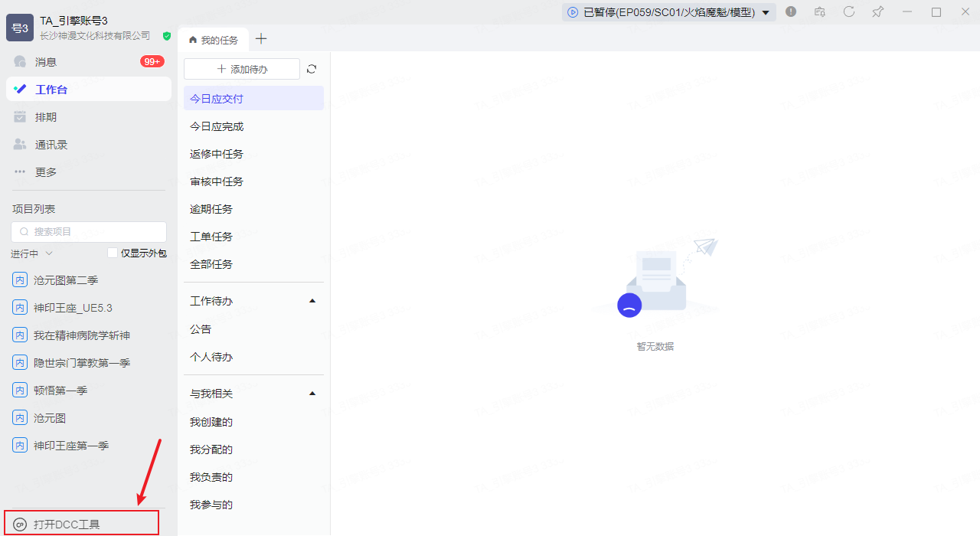Open 消息 messages in sidebar
Image resolution: width=980 pixels, height=536 pixels.
tap(46, 62)
